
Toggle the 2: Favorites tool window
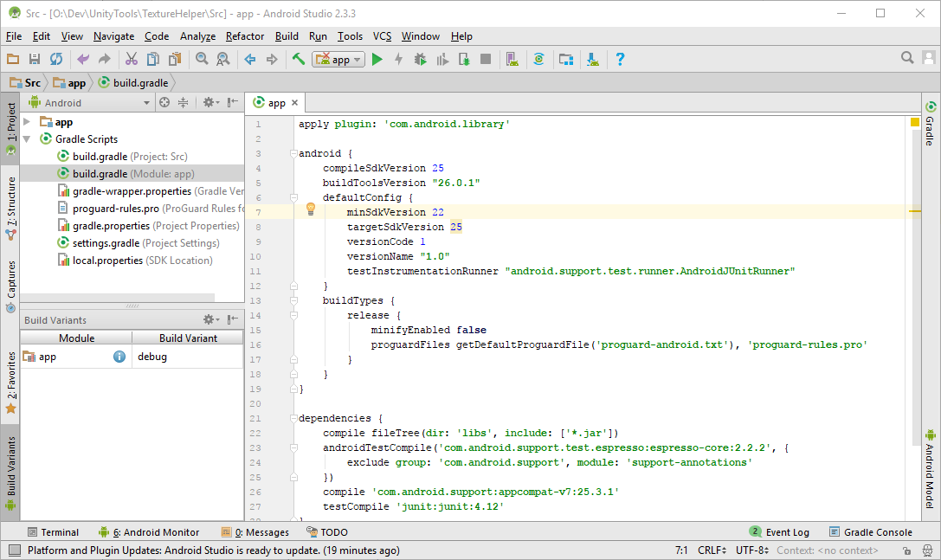click(10, 383)
